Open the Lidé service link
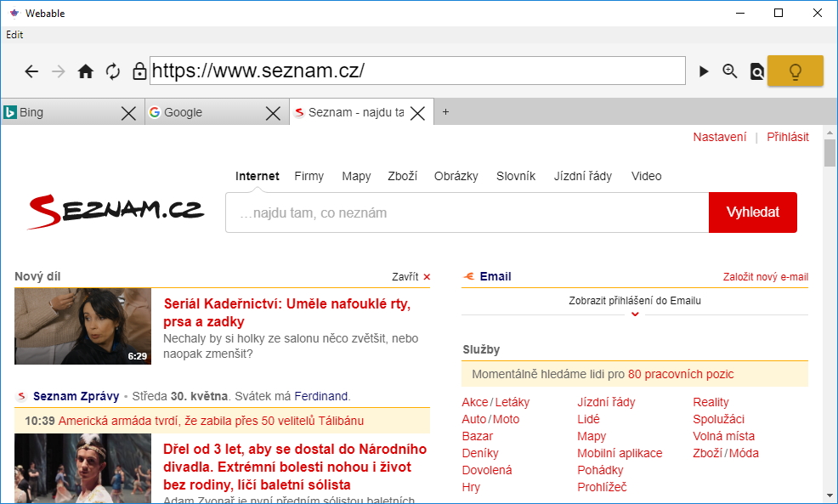Image resolution: width=838 pixels, height=504 pixels. coord(588,419)
